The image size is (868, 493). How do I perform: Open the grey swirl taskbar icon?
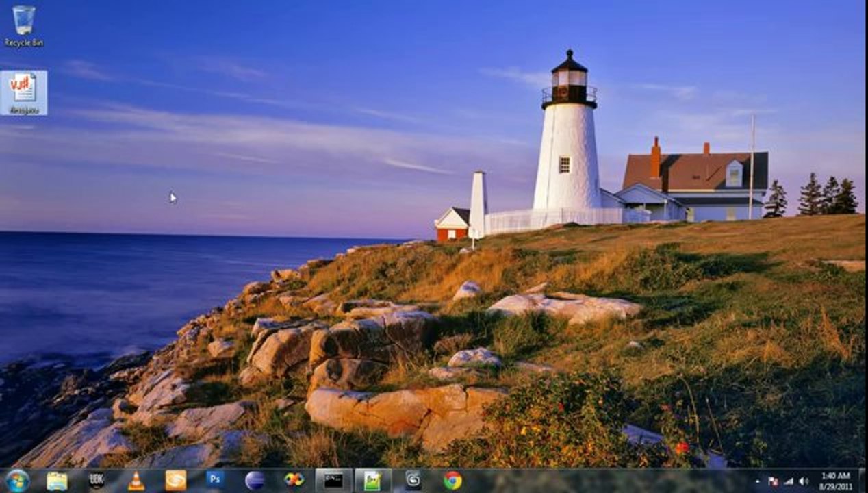[413, 481]
